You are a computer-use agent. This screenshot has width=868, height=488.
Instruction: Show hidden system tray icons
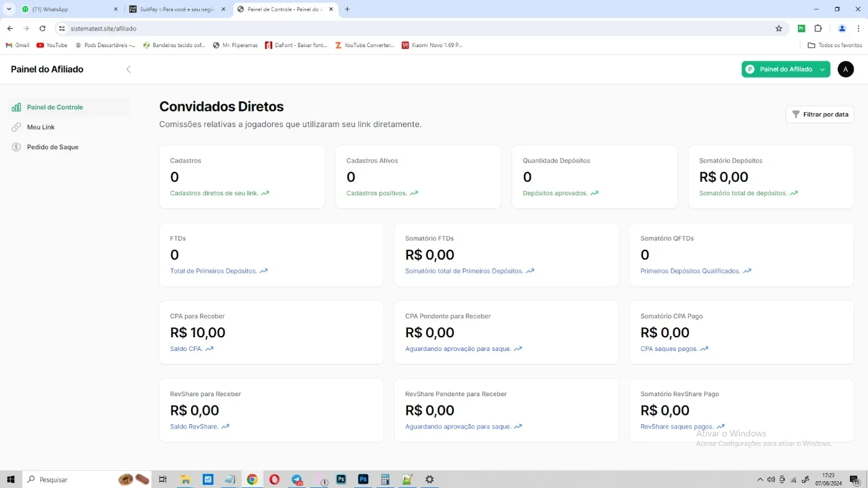(x=761, y=479)
